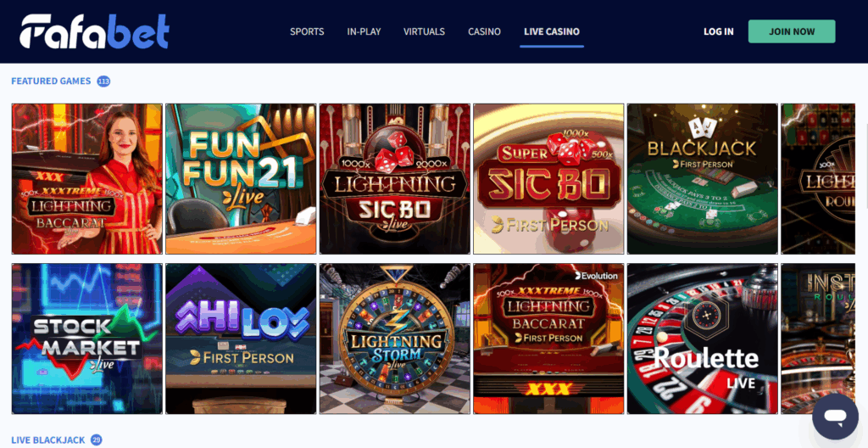The height and width of the screenshot is (448, 868).
Task: Select the Lightning Storm Live game
Action: (395, 339)
